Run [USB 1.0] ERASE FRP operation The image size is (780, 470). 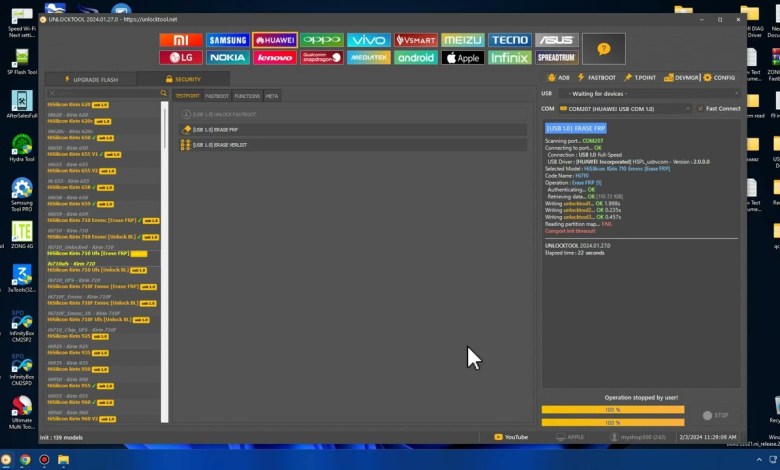[353, 130]
